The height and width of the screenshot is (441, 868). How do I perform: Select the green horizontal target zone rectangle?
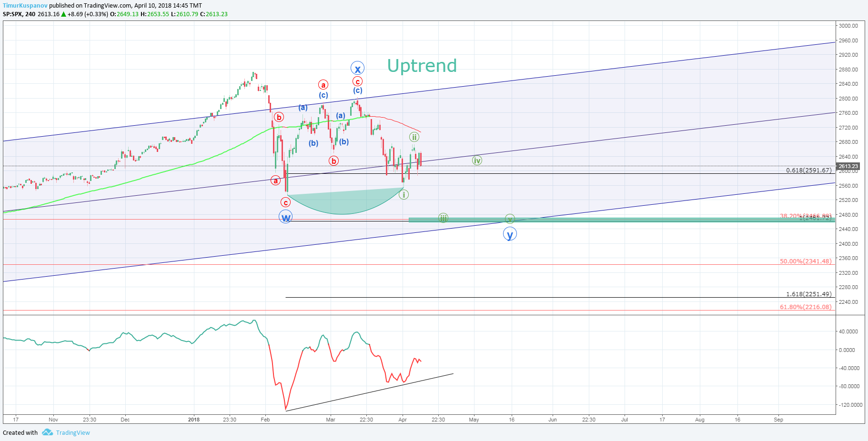[622, 220]
